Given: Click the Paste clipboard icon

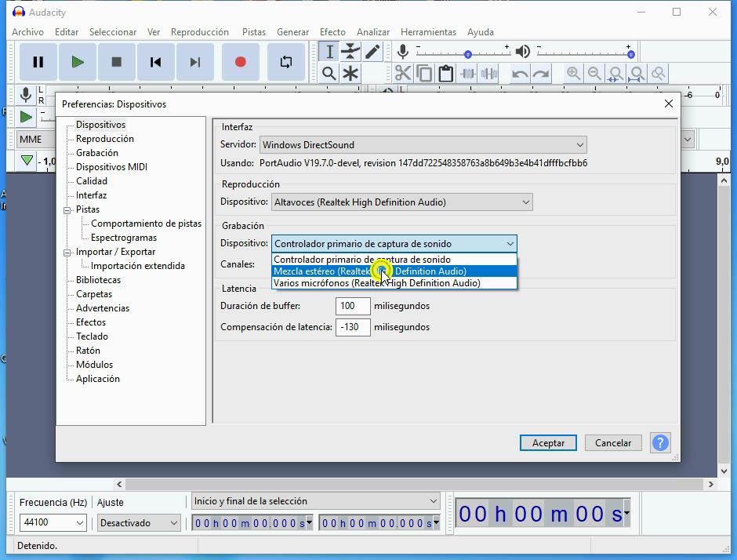Looking at the screenshot, I should click(x=445, y=74).
